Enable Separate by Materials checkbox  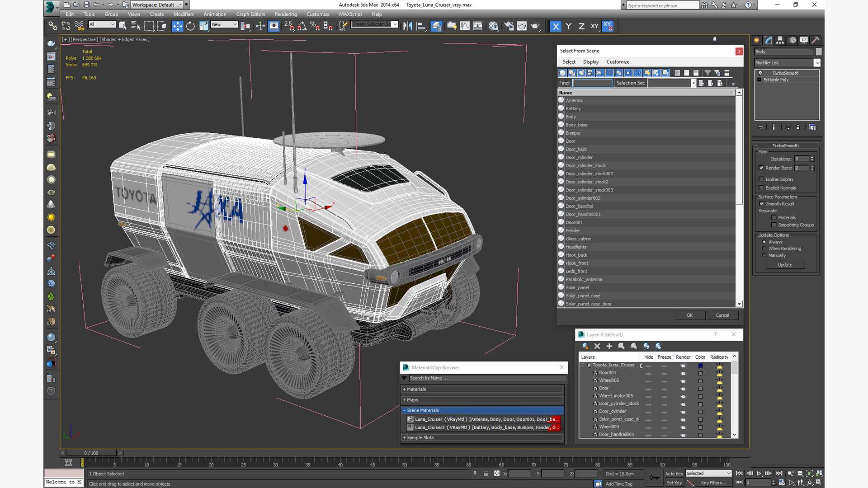point(774,217)
